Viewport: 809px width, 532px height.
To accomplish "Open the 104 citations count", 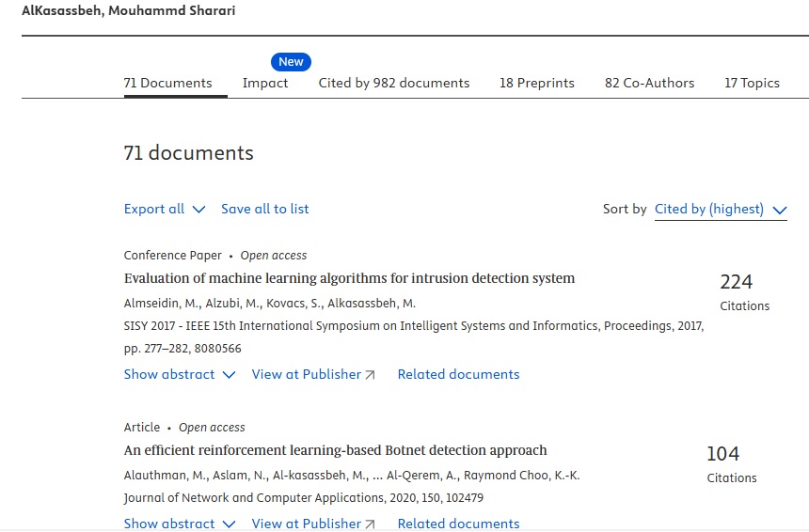I will [x=722, y=454].
